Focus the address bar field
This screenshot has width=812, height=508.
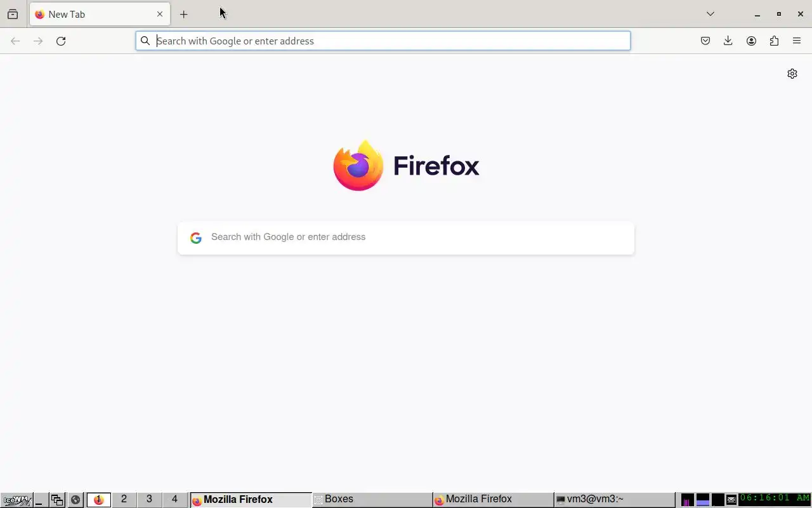point(383,41)
